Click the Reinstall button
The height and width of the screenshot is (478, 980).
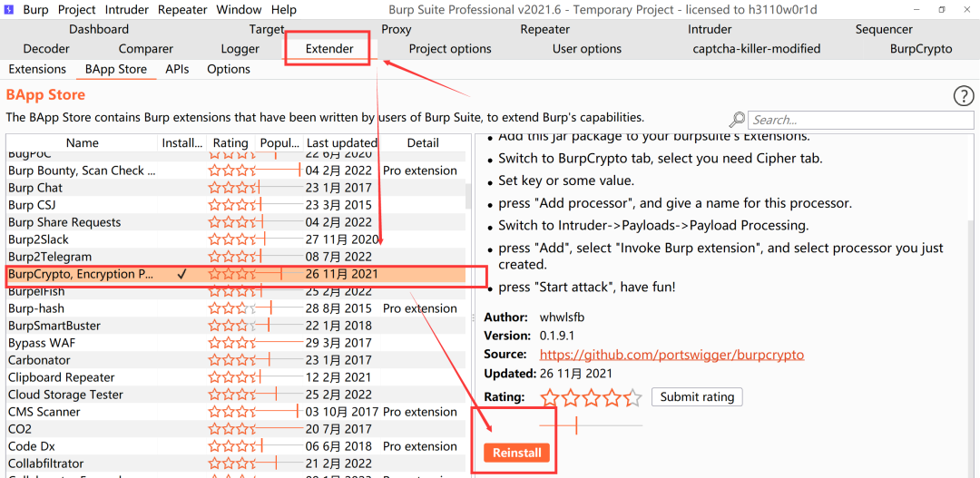(x=516, y=453)
